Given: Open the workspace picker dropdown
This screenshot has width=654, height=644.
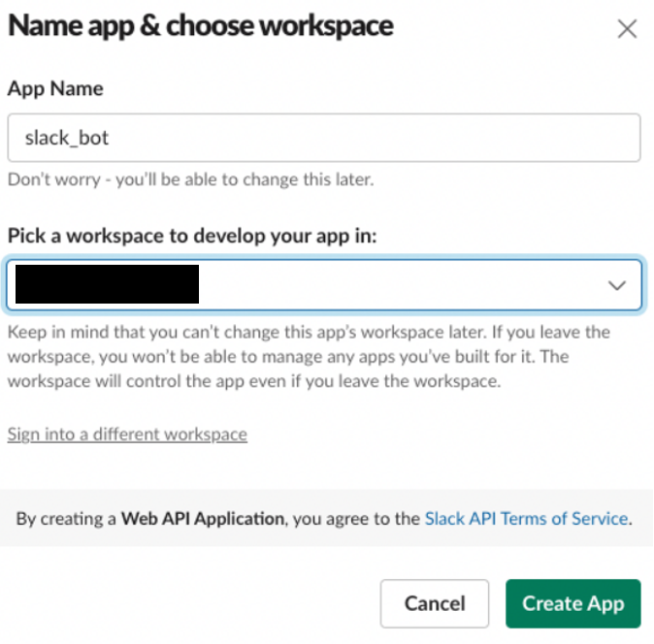Looking at the screenshot, I should [x=324, y=285].
